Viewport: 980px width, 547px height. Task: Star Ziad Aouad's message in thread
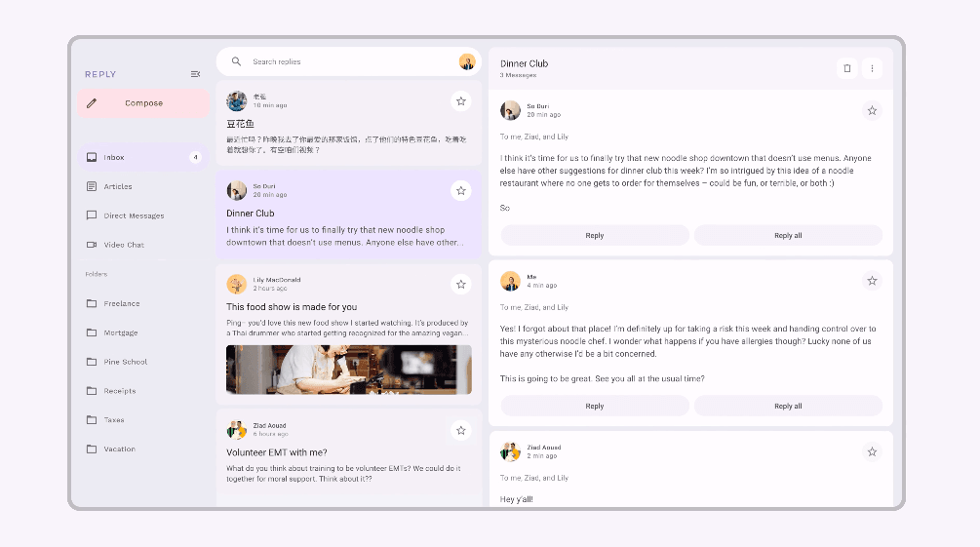(x=872, y=451)
